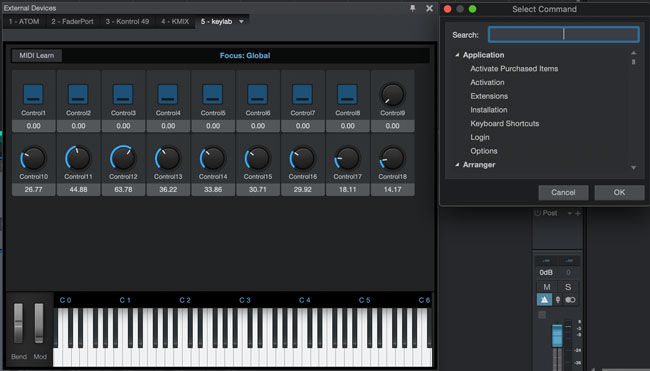
Task: Click the Control5 button pad
Action: point(213,94)
